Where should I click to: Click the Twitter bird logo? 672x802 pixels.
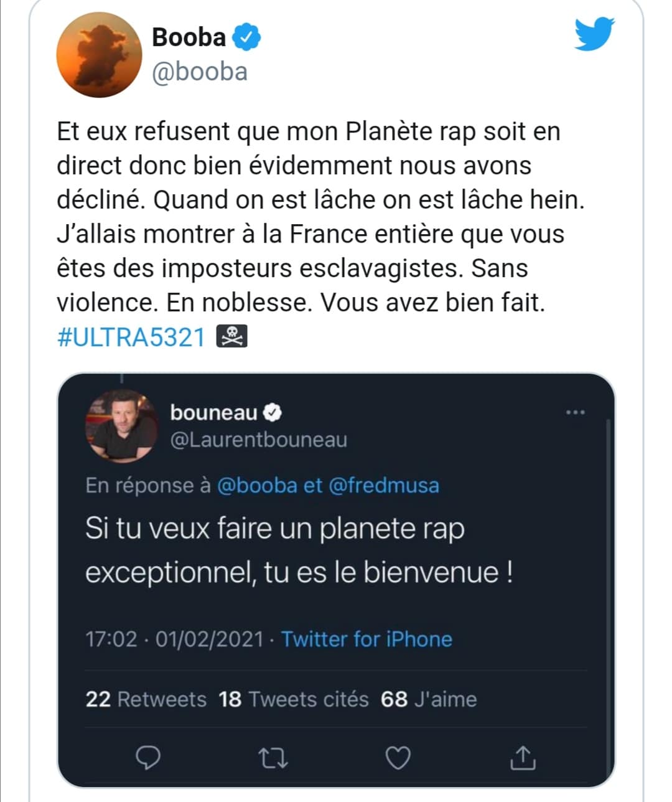(x=594, y=34)
